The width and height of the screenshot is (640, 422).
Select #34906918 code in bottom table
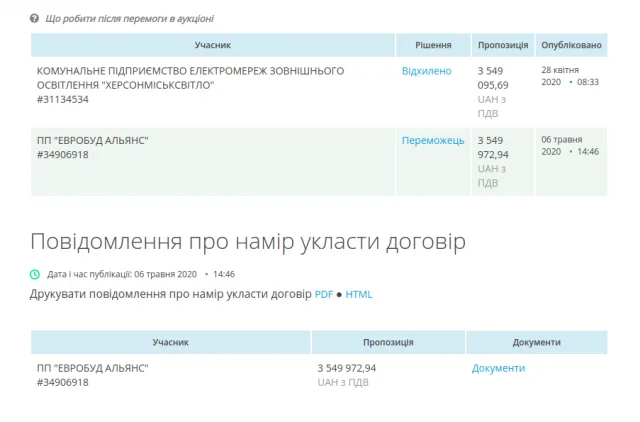(x=62, y=382)
